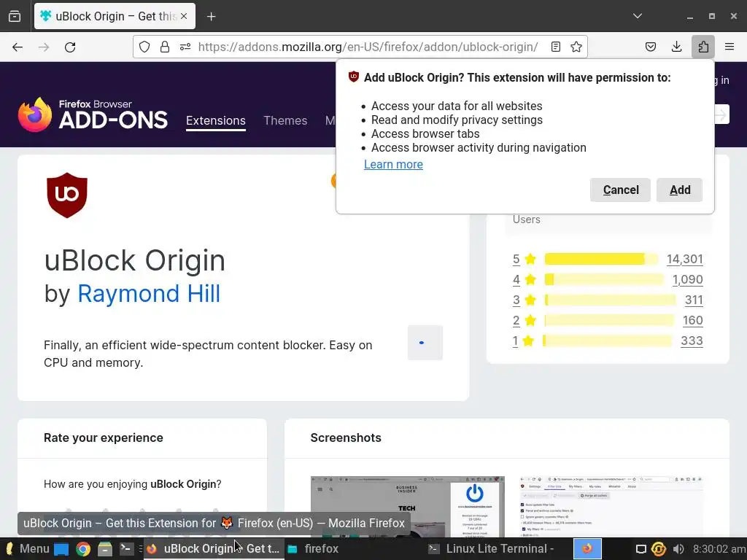Click the highlighted Firefox taskbar icon
The height and width of the screenshot is (560, 747).
pyautogui.click(x=587, y=549)
